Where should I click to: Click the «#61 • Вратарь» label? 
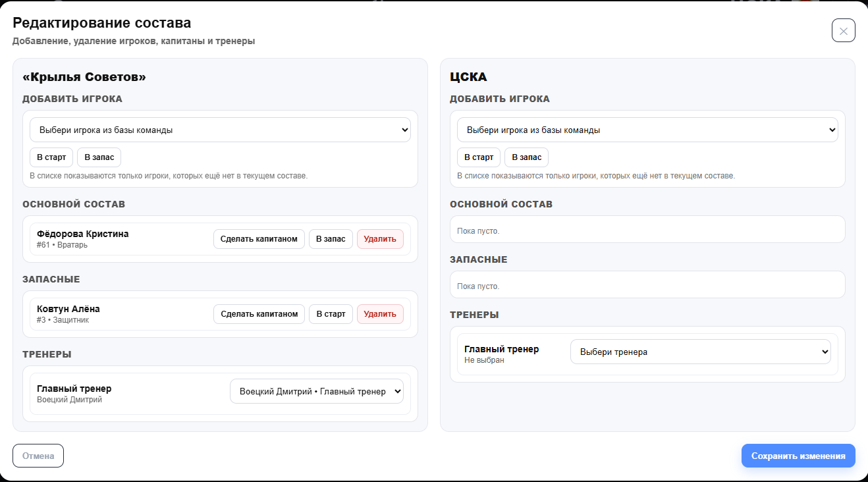pyautogui.click(x=62, y=245)
